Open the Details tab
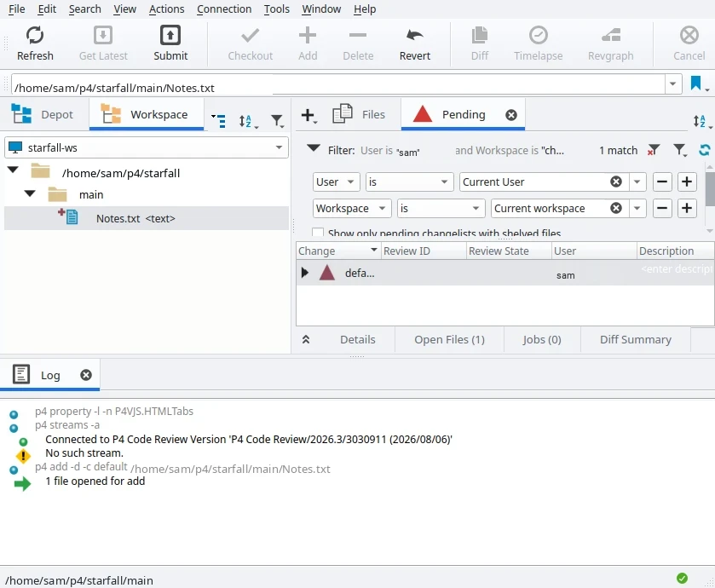This screenshot has height=588, width=715. (358, 339)
